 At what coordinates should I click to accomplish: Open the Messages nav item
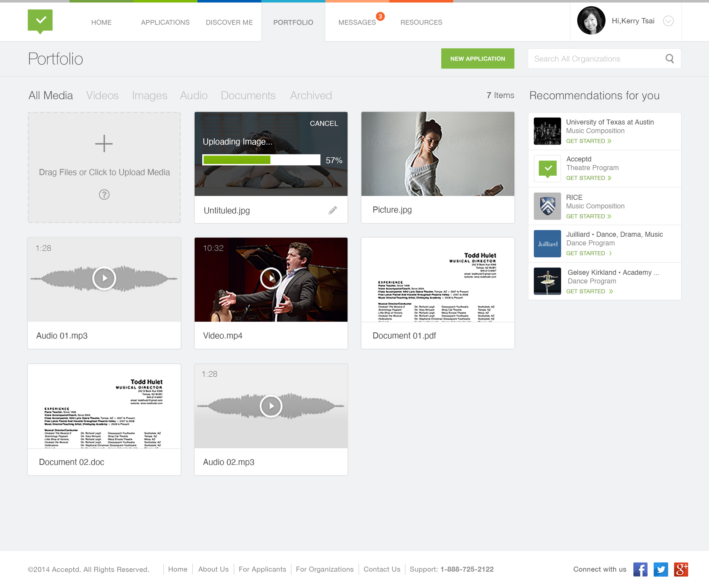click(x=357, y=22)
